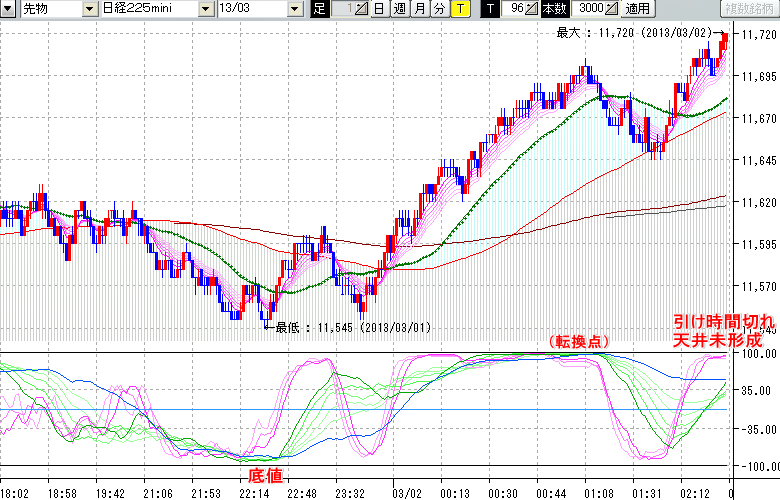Click the black T label before 96
Viewport: 780px width, 500px height.
pyautogui.click(x=489, y=9)
